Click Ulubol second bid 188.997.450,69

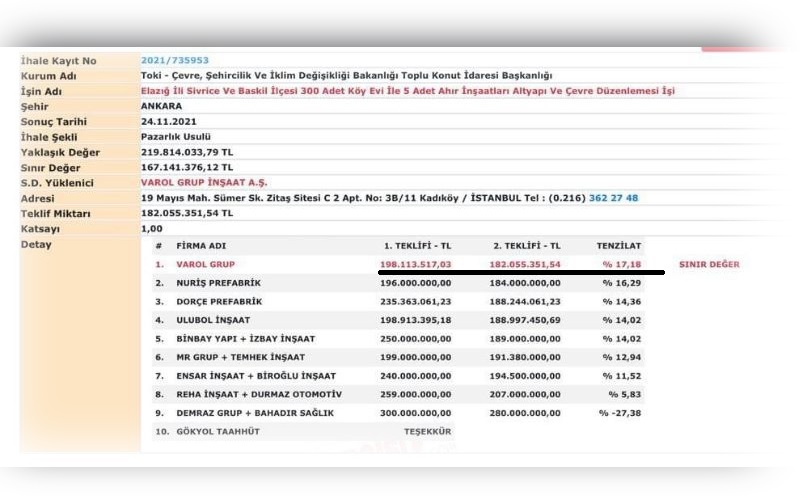(525, 320)
